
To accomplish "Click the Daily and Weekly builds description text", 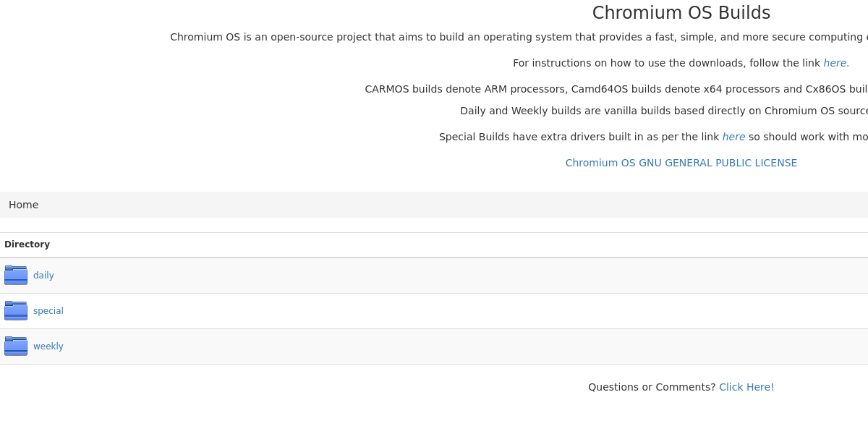I will (664, 111).
